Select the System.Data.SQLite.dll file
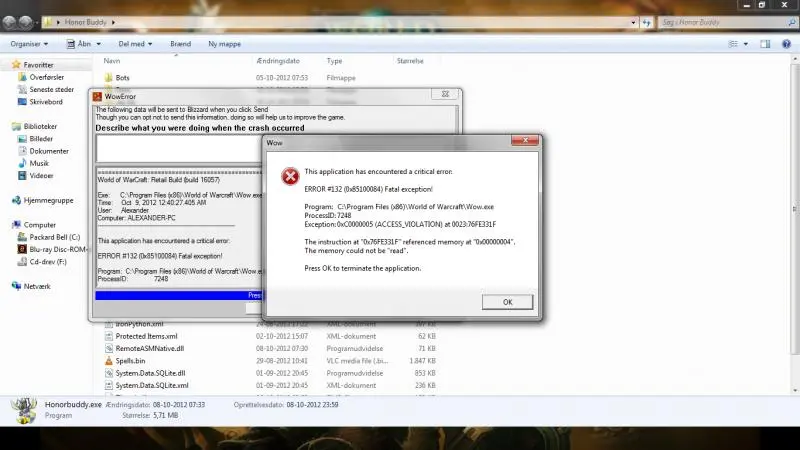The width and height of the screenshot is (800, 450). (x=150, y=373)
